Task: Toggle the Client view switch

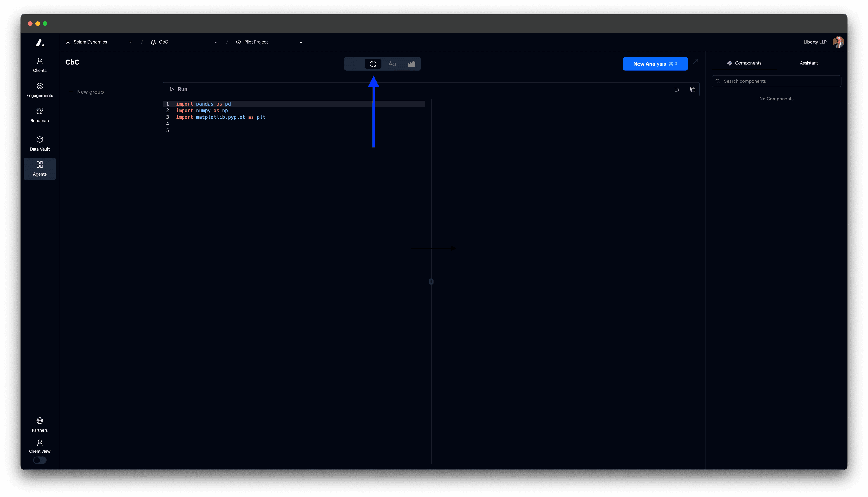Action: pos(40,460)
